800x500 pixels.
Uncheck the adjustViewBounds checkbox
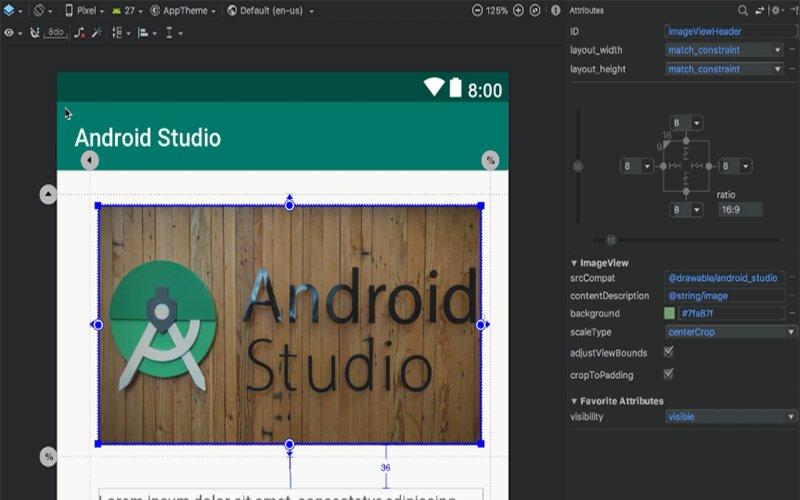[669, 352]
